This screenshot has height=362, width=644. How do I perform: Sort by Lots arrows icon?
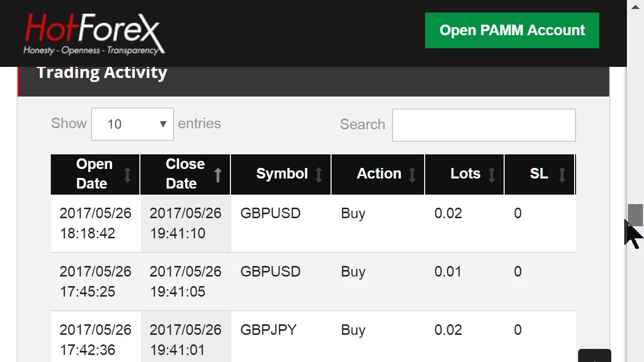492,174
